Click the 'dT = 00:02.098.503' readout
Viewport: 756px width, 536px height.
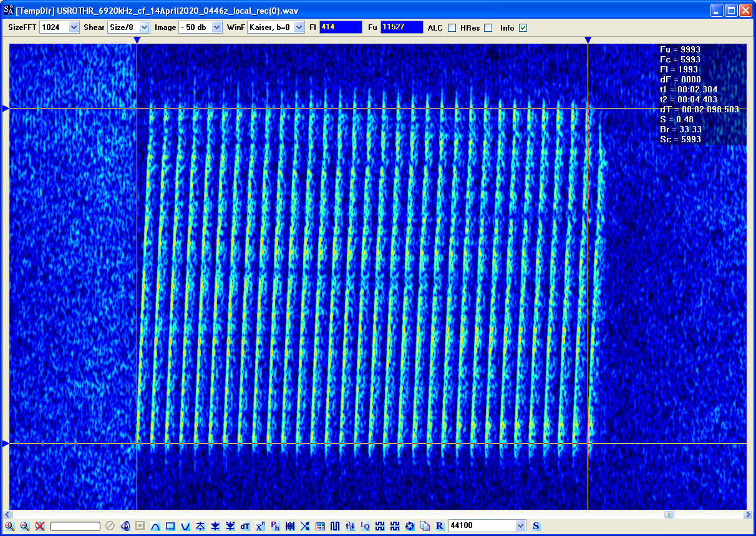pyautogui.click(x=699, y=109)
